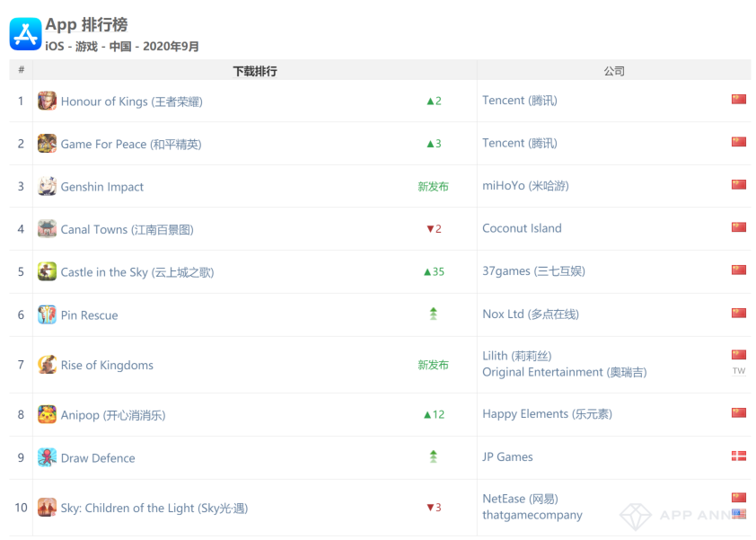Click the Coconut Island company name
Image resolution: width=756 pixels, height=540 pixels.
coord(522,228)
